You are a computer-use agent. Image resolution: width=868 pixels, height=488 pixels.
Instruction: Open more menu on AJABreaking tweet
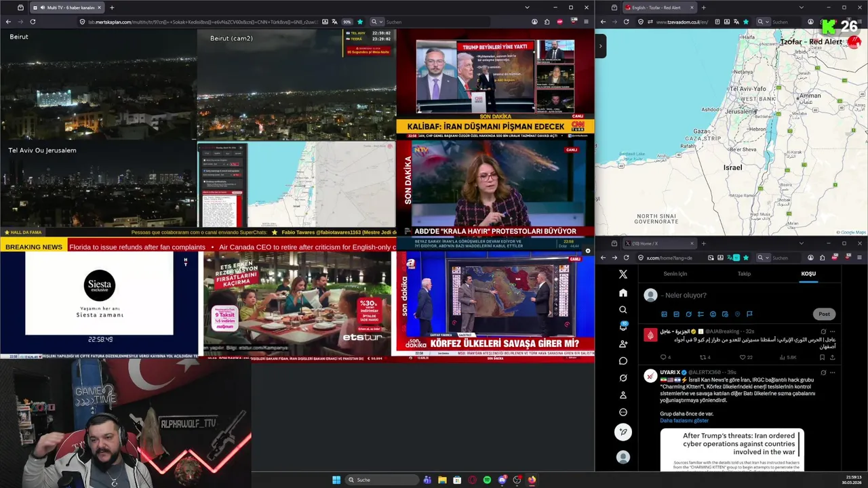pyautogui.click(x=832, y=331)
